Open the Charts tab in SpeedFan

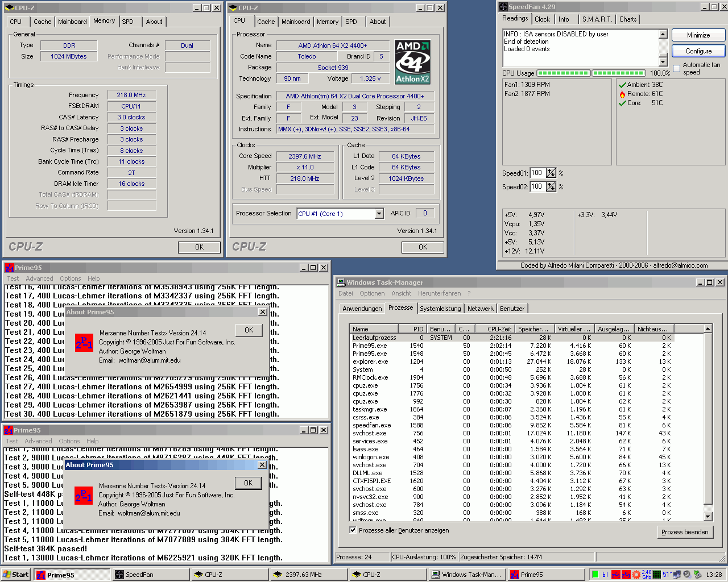pyautogui.click(x=628, y=19)
